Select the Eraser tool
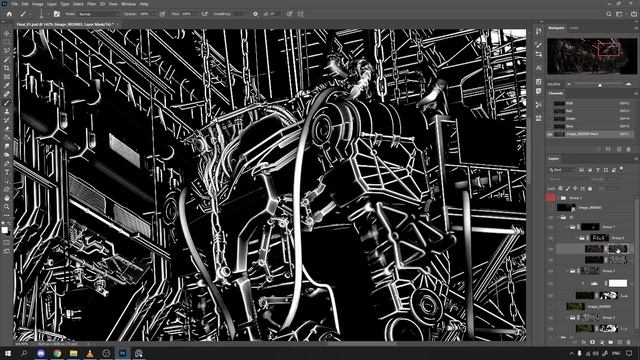 pyautogui.click(x=6, y=129)
